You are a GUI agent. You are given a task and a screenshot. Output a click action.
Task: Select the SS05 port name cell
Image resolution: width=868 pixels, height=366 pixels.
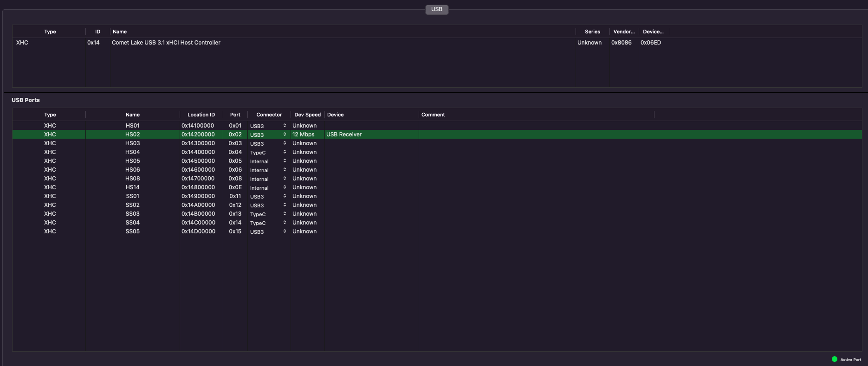pos(132,231)
